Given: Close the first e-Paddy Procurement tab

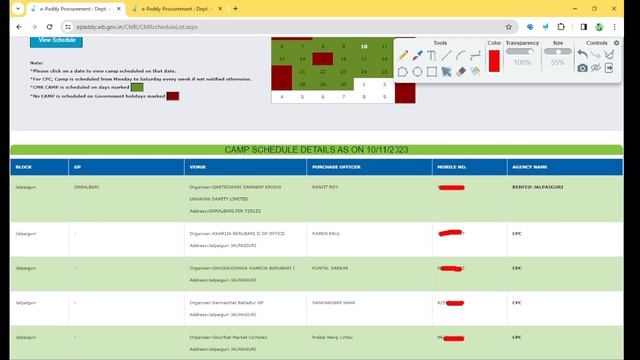Looking at the screenshot, I should point(119,9).
